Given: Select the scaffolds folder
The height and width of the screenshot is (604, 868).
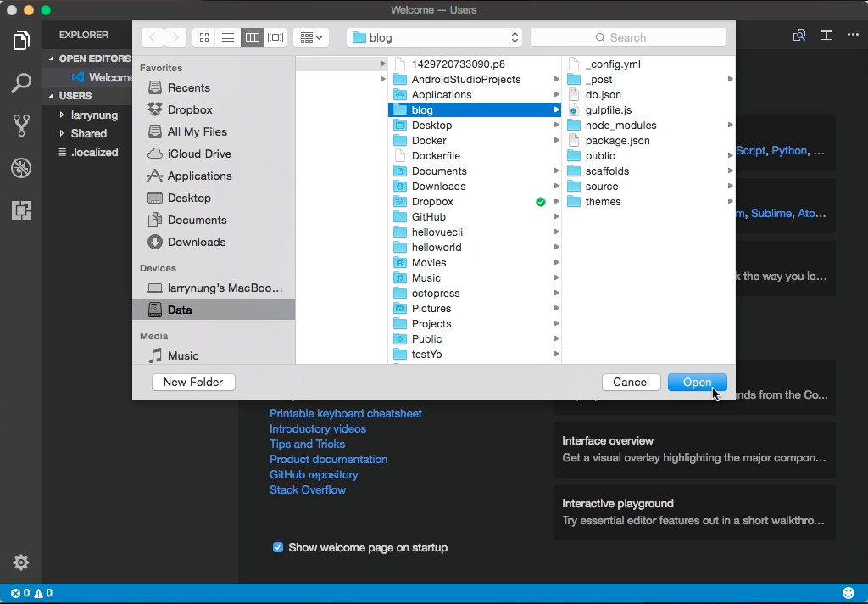Looking at the screenshot, I should pos(648,171).
